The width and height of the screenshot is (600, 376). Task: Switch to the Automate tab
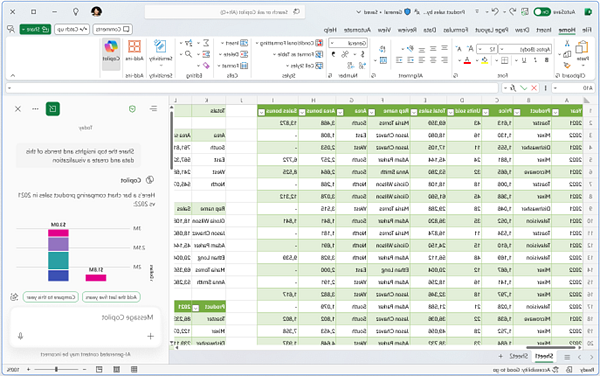[357, 29]
